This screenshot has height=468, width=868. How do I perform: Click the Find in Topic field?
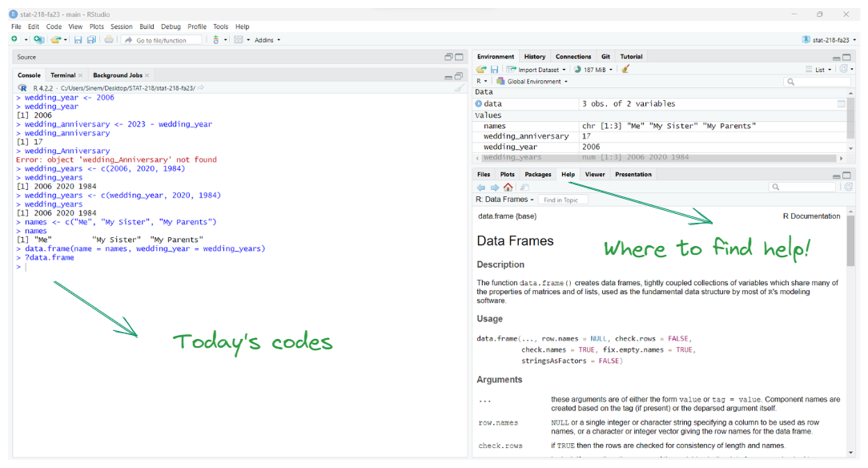563,200
